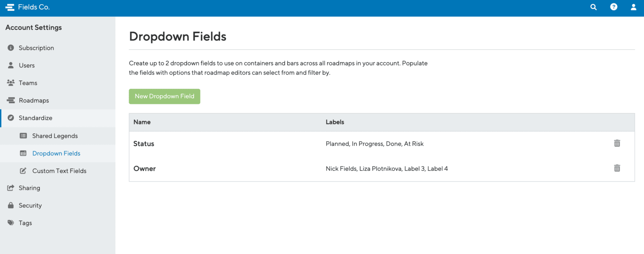Viewport: 644px width, 254px height.
Task: Select the Subscription info icon
Action: tap(10, 47)
